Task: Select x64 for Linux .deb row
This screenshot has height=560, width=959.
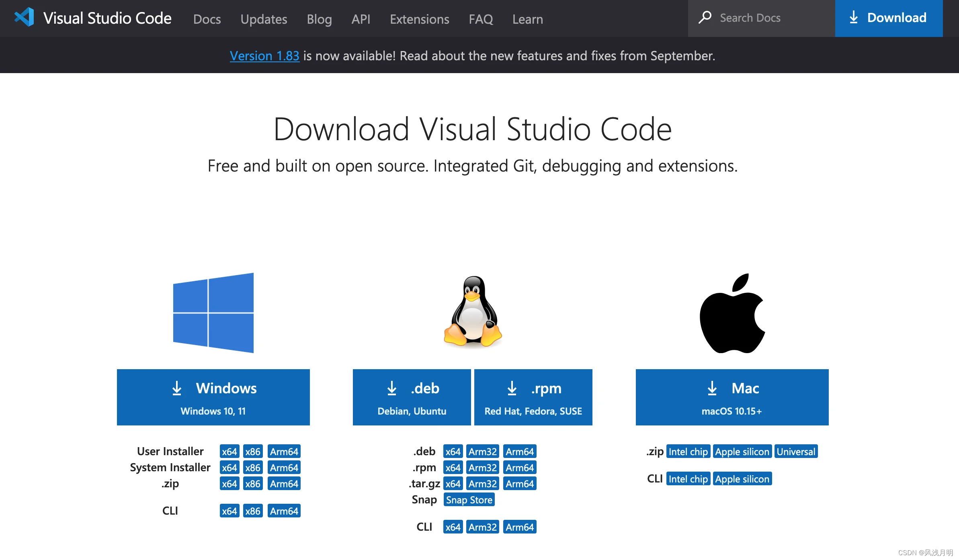Action: click(453, 452)
